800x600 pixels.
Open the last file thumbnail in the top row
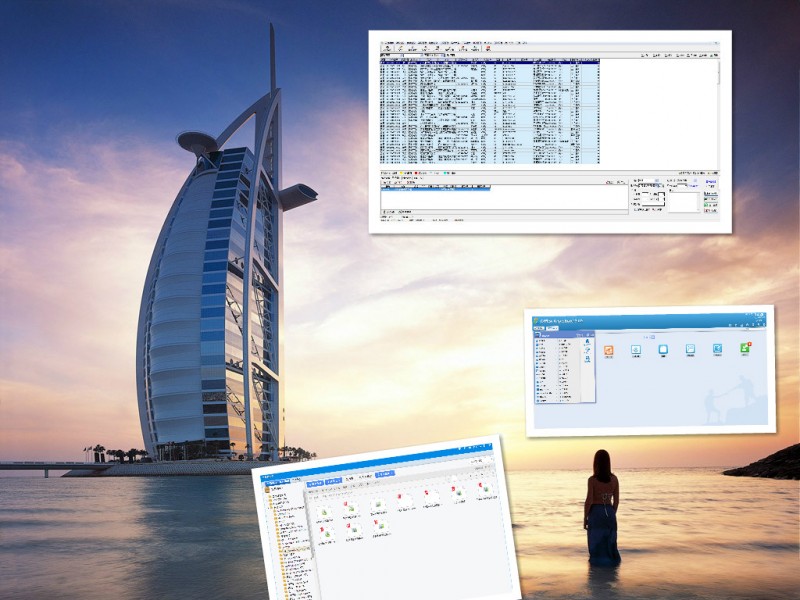click(x=485, y=488)
